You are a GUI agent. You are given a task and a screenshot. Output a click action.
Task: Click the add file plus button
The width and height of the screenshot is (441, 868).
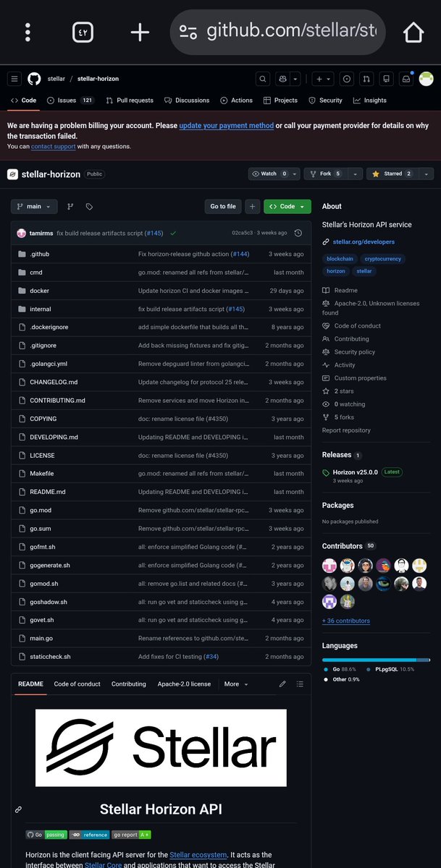tap(252, 206)
